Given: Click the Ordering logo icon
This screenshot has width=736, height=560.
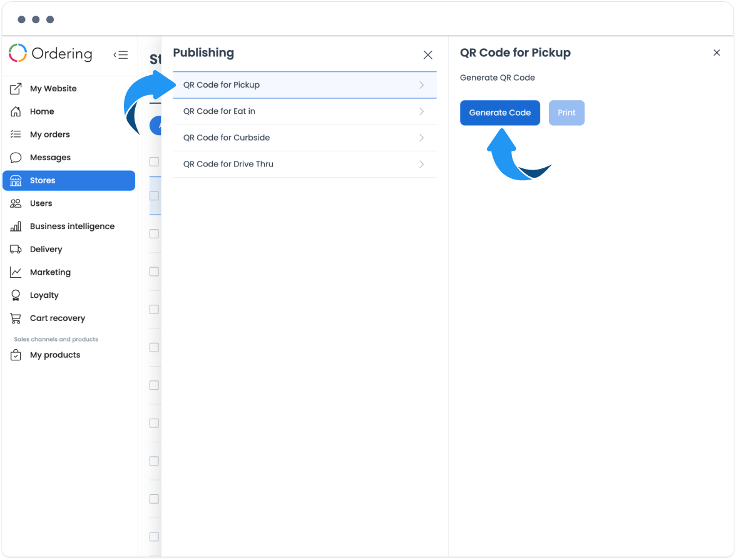Looking at the screenshot, I should (18, 53).
